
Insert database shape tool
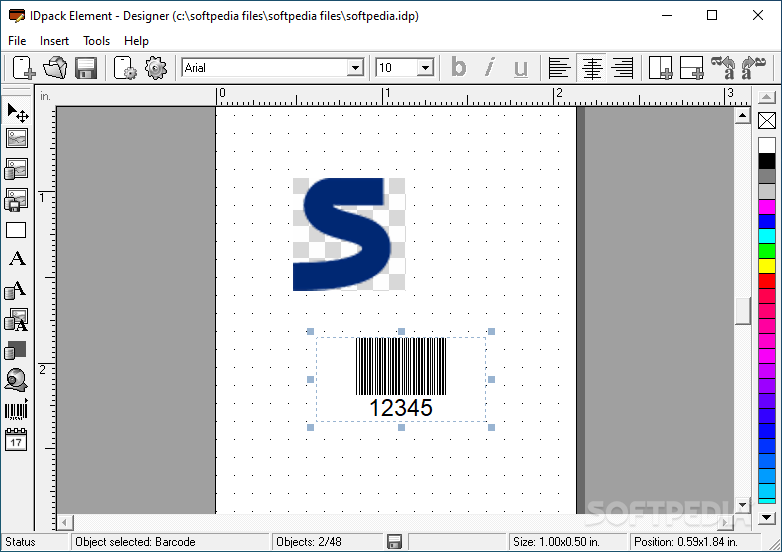tap(15, 350)
